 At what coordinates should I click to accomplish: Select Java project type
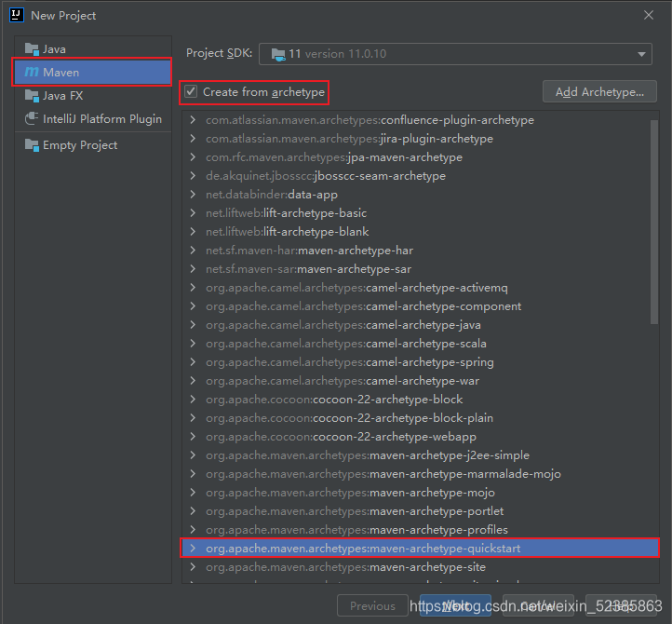93,49
